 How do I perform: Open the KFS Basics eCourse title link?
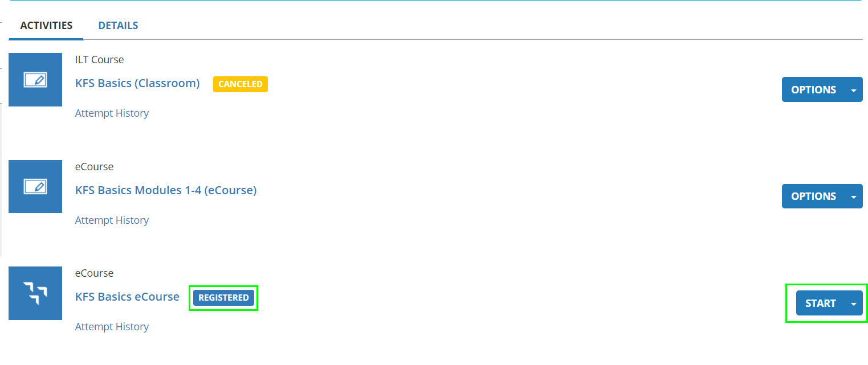(x=127, y=297)
